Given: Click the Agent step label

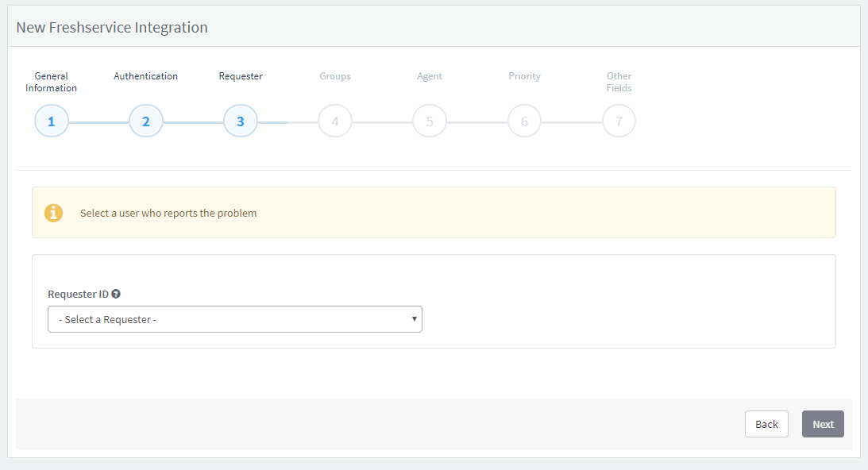Looking at the screenshot, I should [430, 76].
